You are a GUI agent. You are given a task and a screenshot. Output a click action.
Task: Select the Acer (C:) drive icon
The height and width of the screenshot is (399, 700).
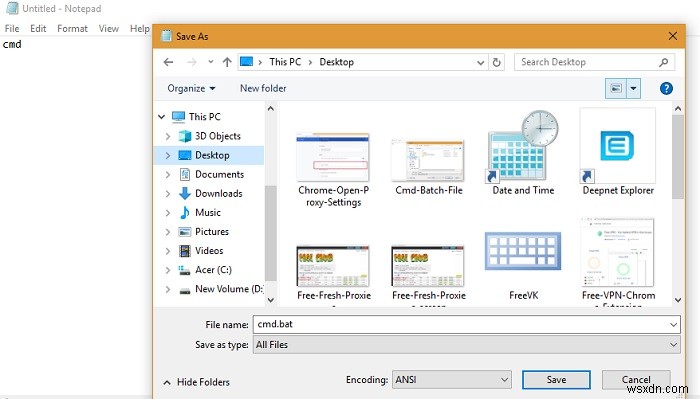(x=184, y=270)
